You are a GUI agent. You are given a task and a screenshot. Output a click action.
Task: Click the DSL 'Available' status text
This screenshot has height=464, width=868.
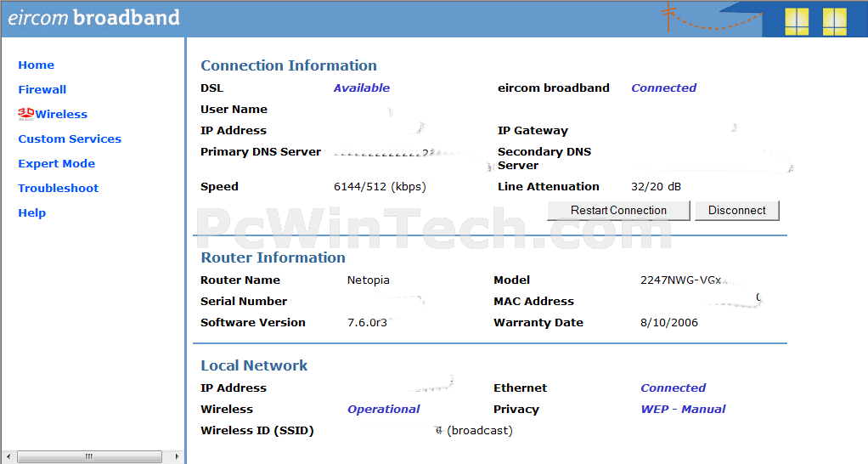click(362, 88)
